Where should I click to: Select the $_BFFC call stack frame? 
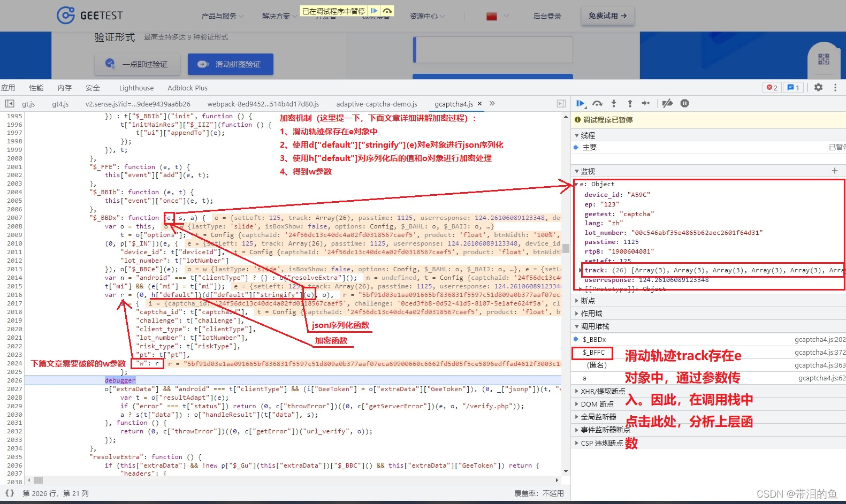pos(709,353)
